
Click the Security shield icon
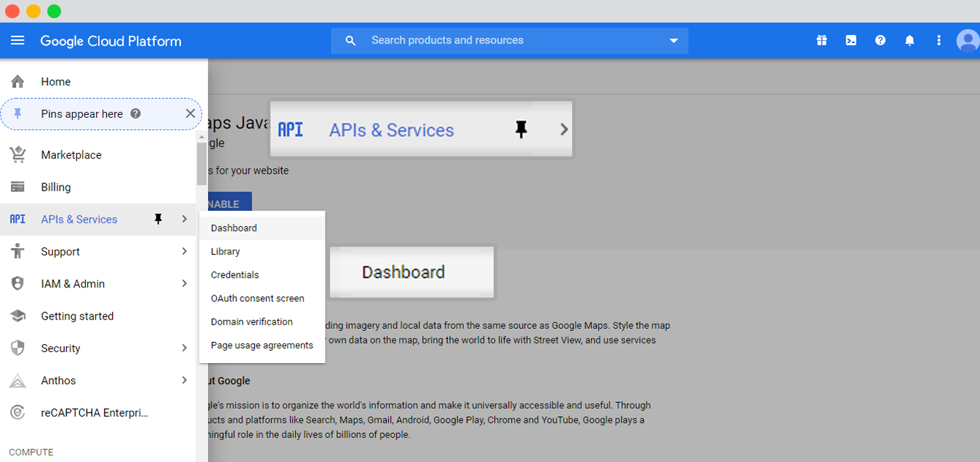(17, 348)
